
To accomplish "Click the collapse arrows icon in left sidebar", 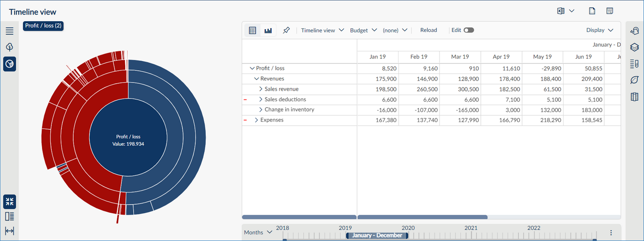I will point(10,201).
